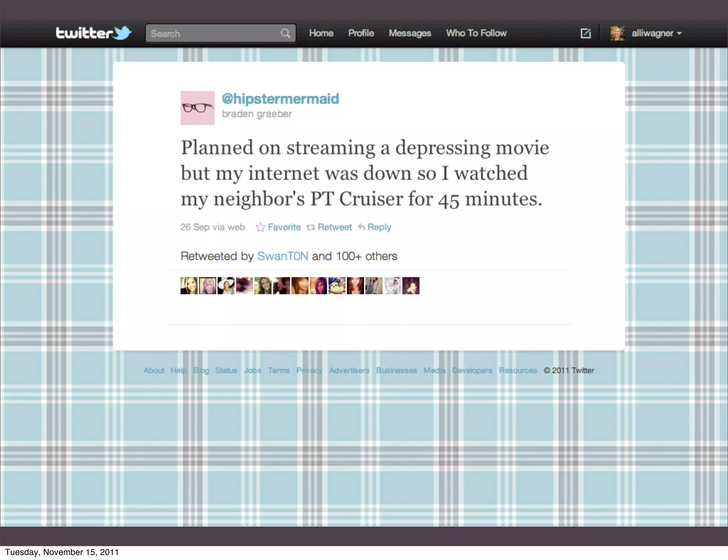Click the last retweeter avatar thumbnail
This screenshot has width=728, height=560.
pyautogui.click(x=411, y=286)
